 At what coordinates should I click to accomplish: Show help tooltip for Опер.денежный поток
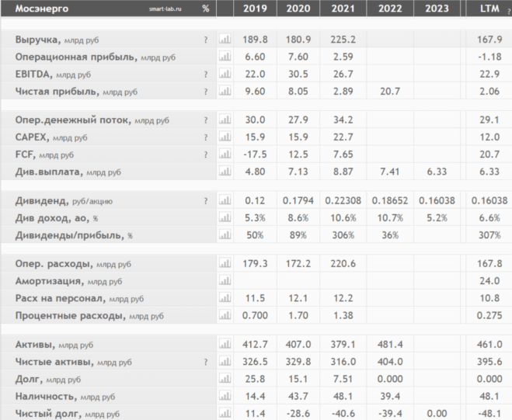coord(206,120)
